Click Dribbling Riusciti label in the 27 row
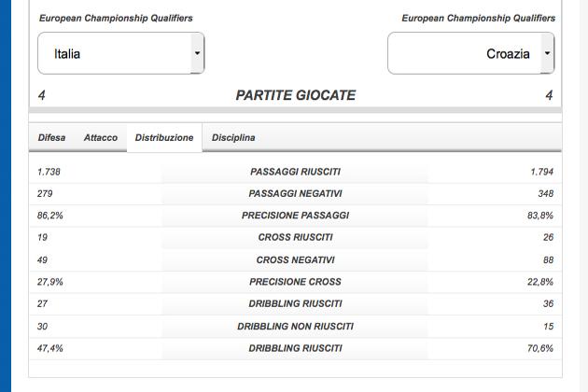 tap(295, 304)
